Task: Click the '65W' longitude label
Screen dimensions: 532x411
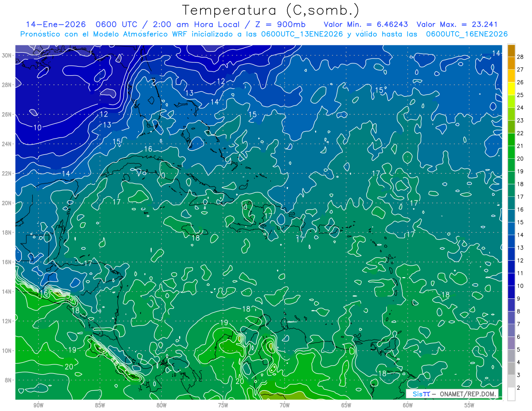Action: click(x=346, y=405)
